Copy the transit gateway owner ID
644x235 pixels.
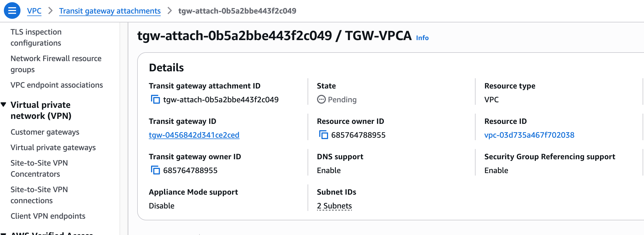[155, 170]
